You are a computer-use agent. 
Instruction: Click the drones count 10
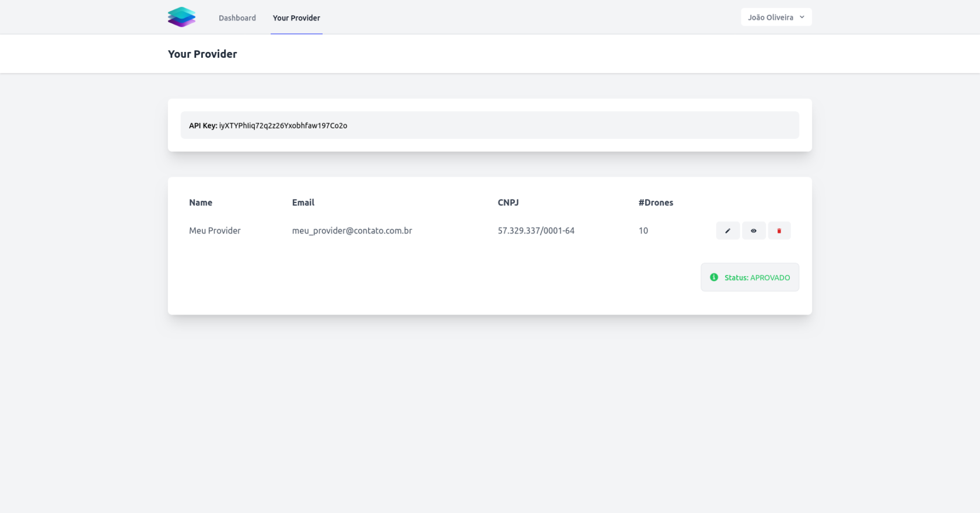643,231
